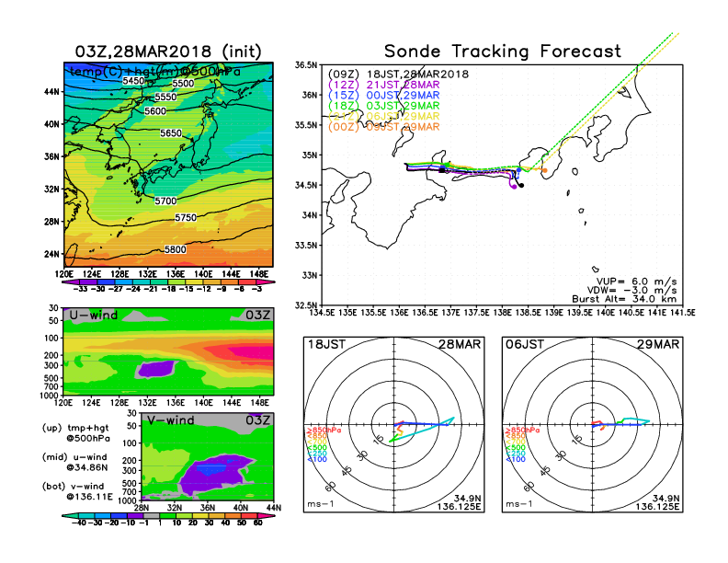728x563 pixels.
Task: Click the Sonde Tracking Forecast title
Action: click(x=502, y=52)
